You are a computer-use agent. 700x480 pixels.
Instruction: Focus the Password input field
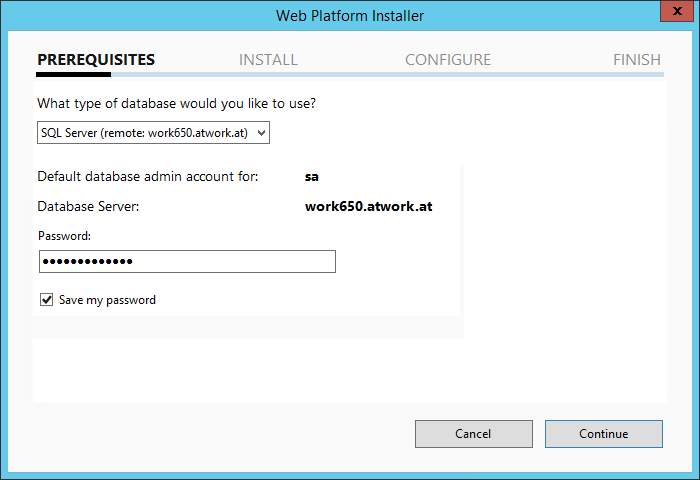187,261
